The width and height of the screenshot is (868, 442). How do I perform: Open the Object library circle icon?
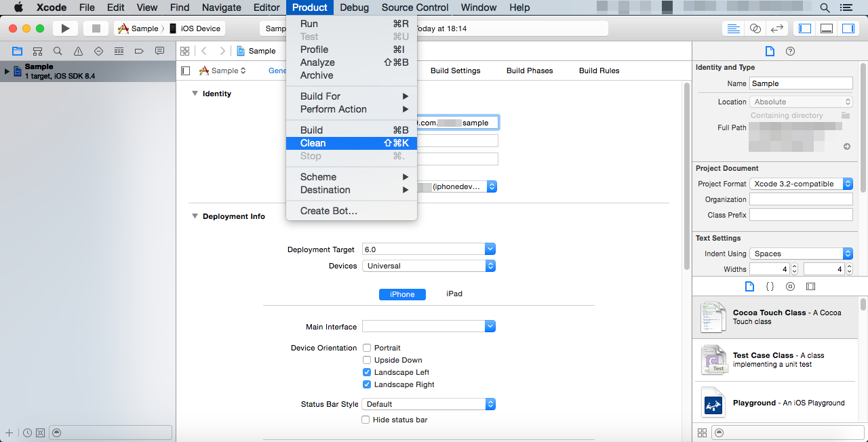tap(790, 286)
